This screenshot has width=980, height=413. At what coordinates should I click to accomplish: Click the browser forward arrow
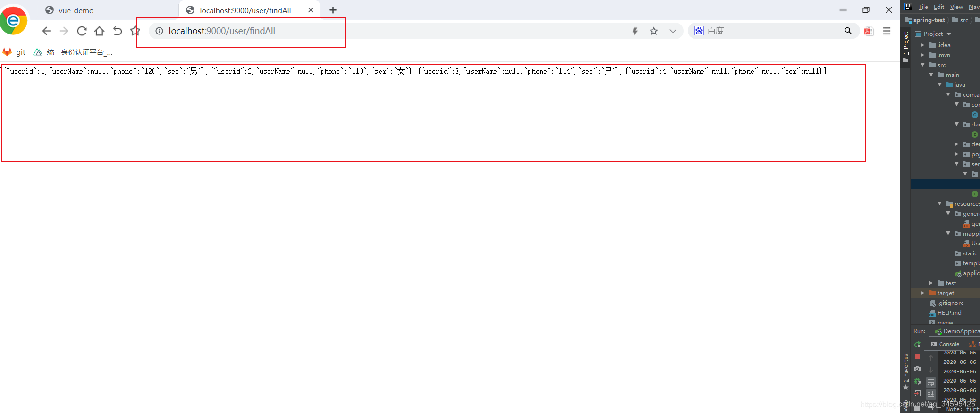click(x=64, y=31)
